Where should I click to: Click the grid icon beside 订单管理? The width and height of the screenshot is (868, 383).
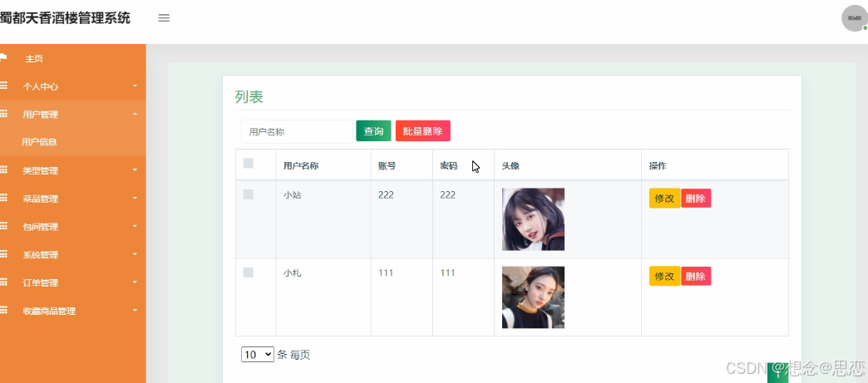click(3, 282)
